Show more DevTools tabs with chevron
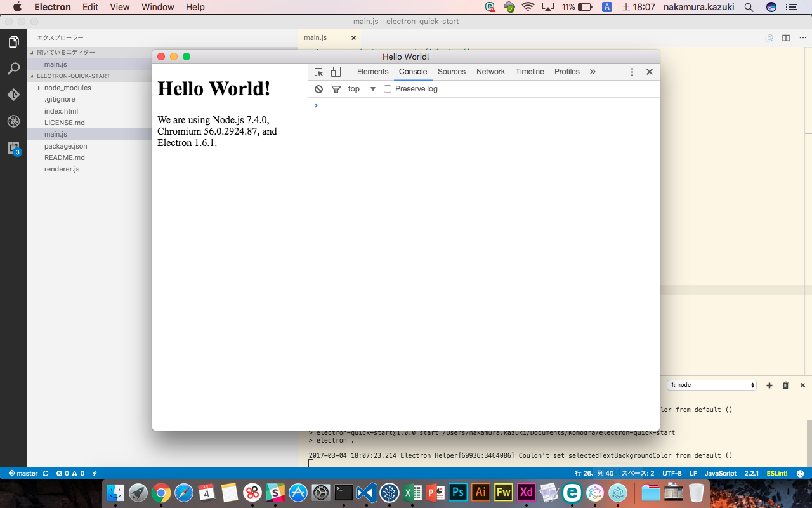 593,72
